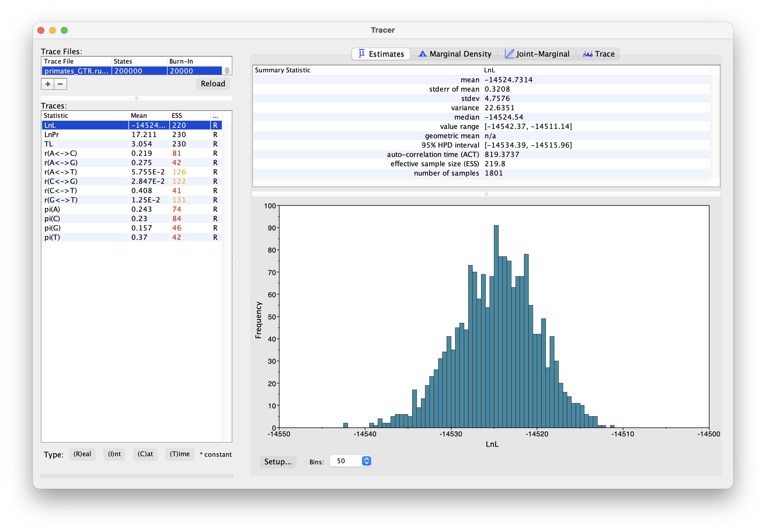Click the Estimates tab icon
Viewport: 766px width, 532px height.
[362, 54]
